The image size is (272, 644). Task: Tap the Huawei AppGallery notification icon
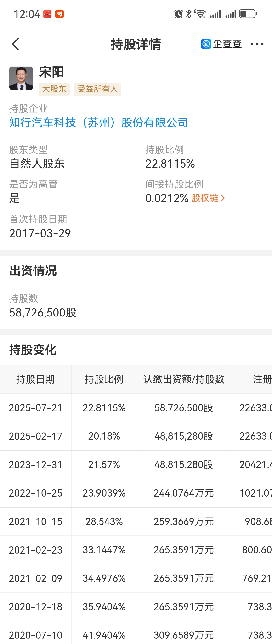tap(47, 14)
